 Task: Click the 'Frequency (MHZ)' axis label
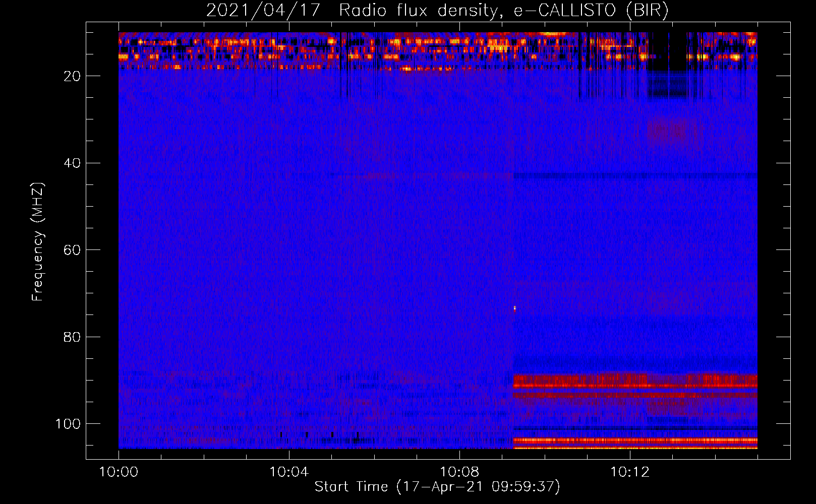pyautogui.click(x=38, y=242)
